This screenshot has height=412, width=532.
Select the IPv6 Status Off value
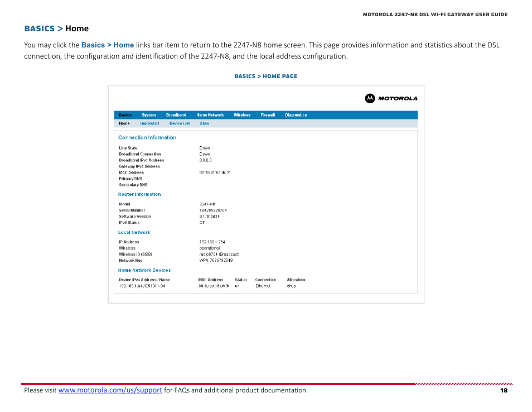click(202, 223)
